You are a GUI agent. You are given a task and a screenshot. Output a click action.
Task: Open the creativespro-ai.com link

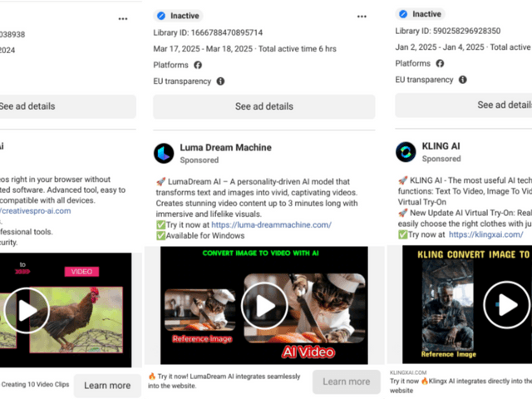click(35, 210)
